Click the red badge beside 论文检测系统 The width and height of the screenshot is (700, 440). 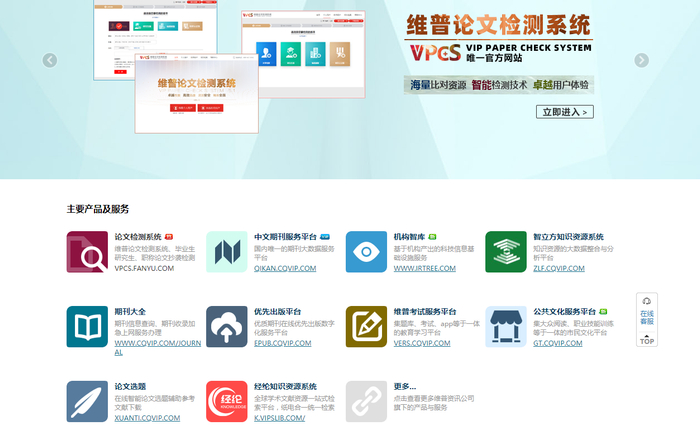(169, 237)
